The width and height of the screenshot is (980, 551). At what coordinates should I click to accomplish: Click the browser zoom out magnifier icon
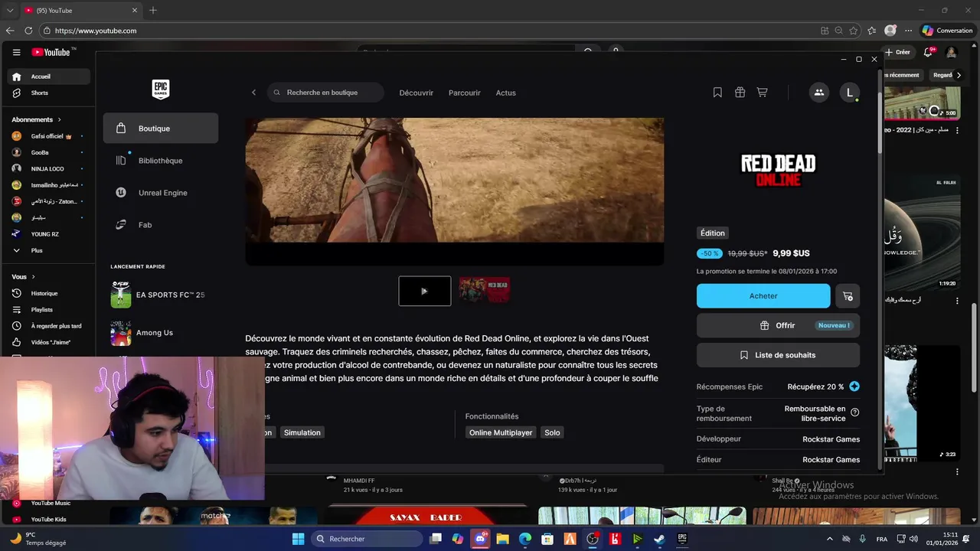839,31
